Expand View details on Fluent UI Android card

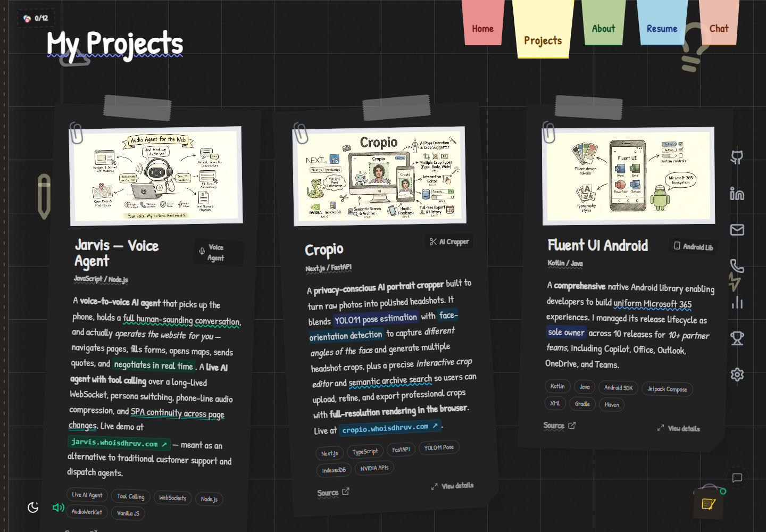click(x=679, y=428)
